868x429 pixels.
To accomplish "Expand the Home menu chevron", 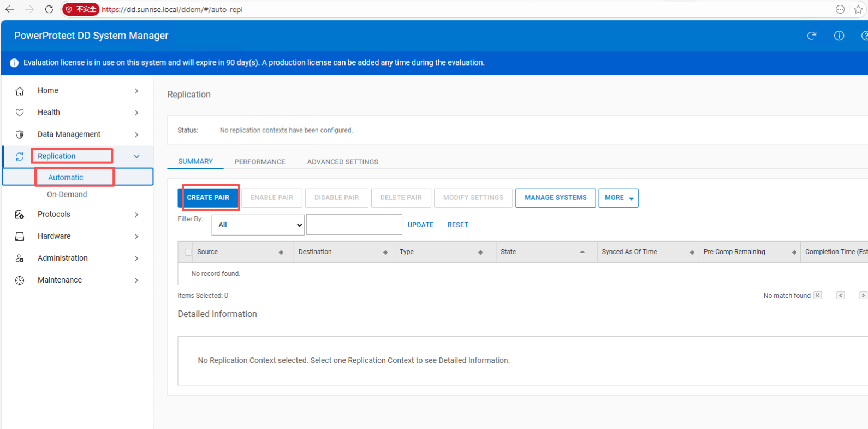I will click(136, 91).
